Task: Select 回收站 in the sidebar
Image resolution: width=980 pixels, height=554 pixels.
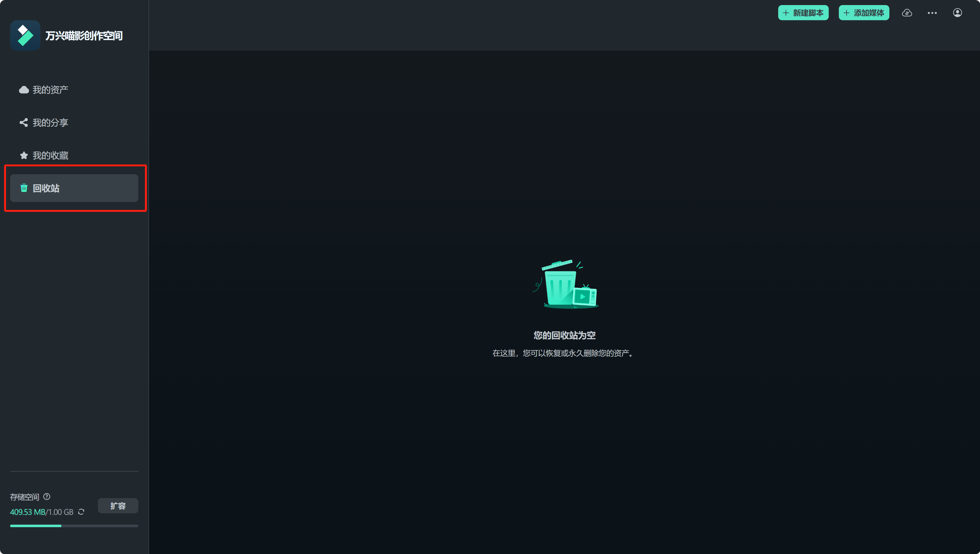Action: 74,188
